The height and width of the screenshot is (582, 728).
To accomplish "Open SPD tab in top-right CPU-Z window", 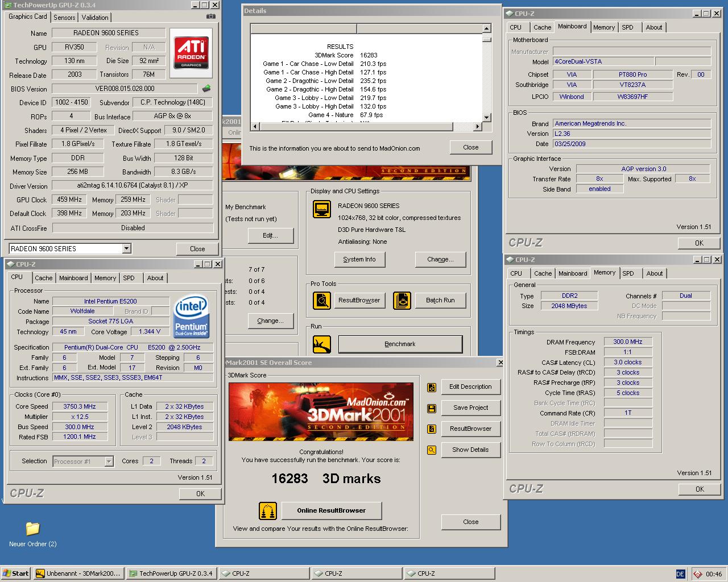I will coord(628,27).
